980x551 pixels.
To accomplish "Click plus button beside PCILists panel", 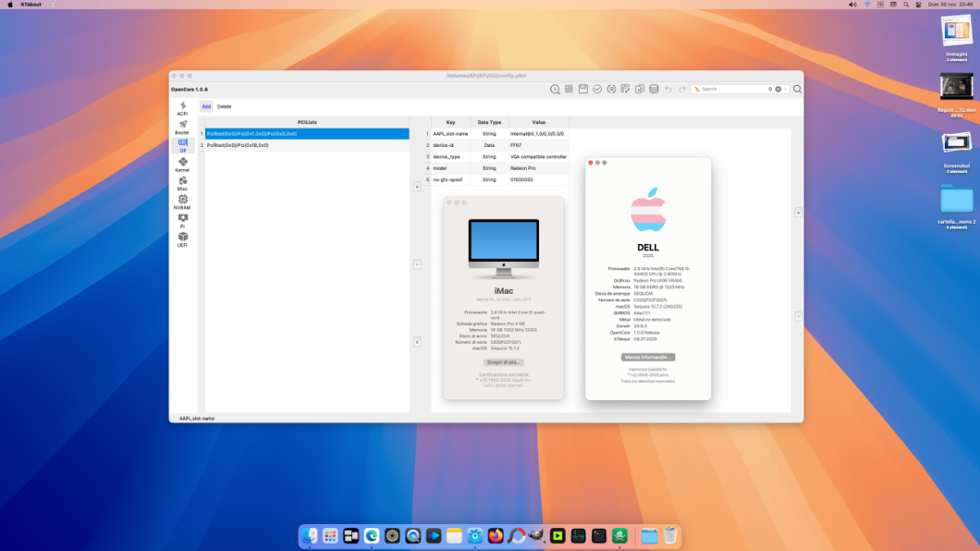I will pyautogui.click(x=417, y=186).
